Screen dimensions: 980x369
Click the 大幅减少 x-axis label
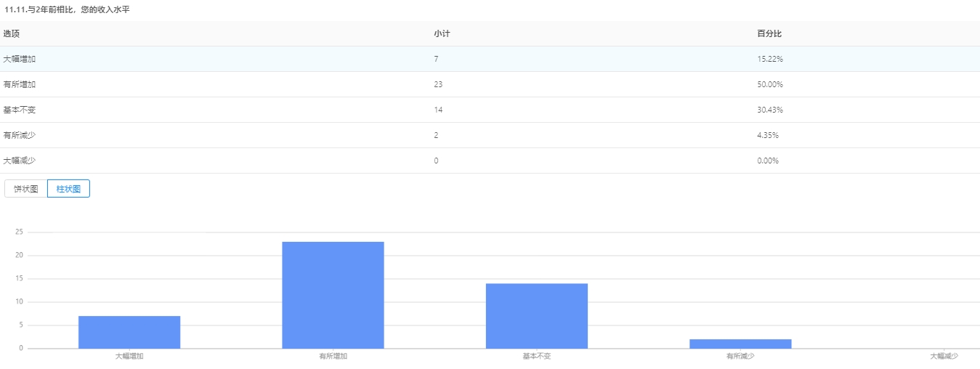click(944, 357)
